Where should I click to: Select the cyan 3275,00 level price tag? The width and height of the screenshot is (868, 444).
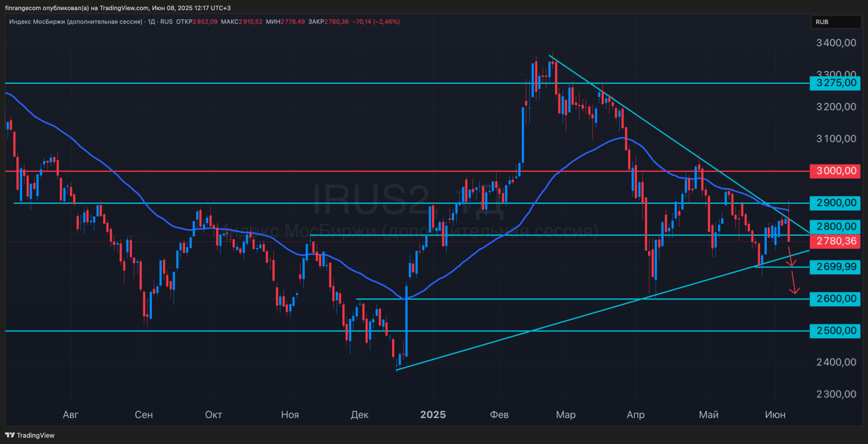836,83
